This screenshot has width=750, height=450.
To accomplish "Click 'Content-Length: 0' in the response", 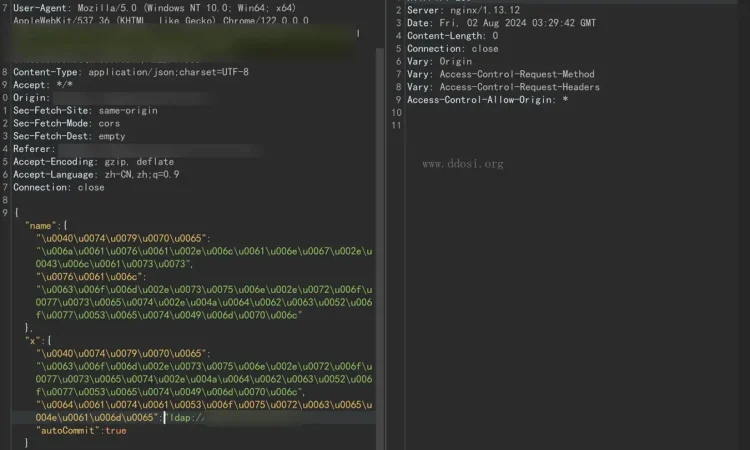I will 452,36.
